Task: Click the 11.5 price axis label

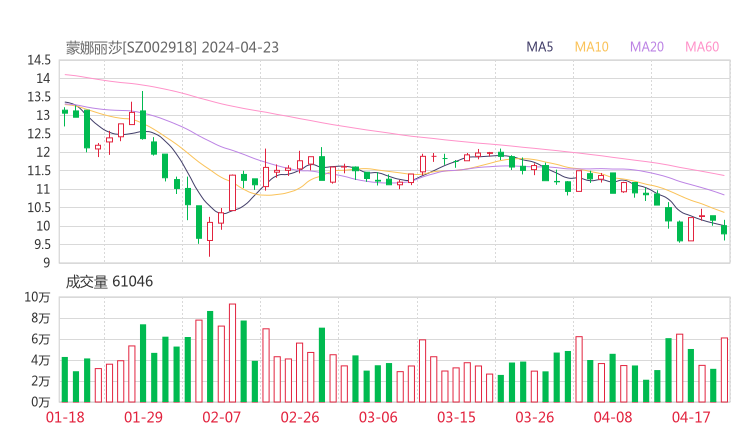Action: point(39,171)
